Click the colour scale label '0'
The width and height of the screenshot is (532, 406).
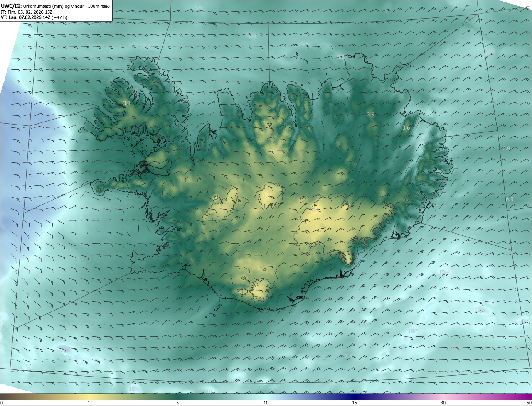tap(2, 403)
